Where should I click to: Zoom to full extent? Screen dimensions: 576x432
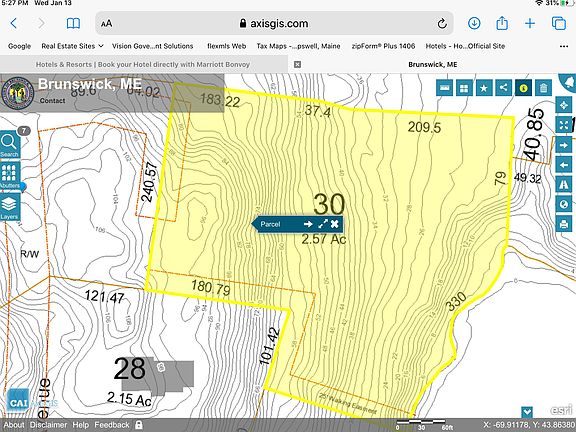point(564,125)
